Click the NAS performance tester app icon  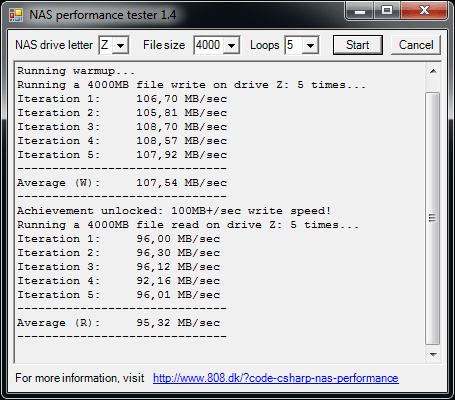[16, 15]
